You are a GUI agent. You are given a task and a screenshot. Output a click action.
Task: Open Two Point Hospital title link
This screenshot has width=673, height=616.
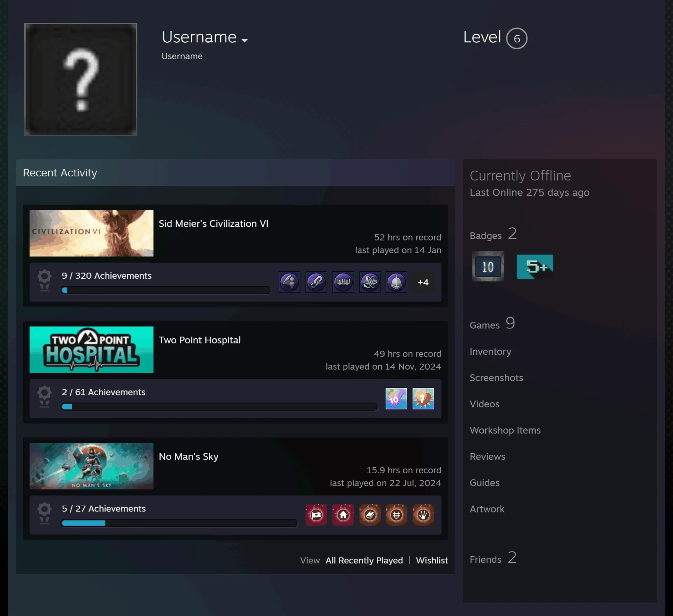pyautogui.click(x=200, y=340)
